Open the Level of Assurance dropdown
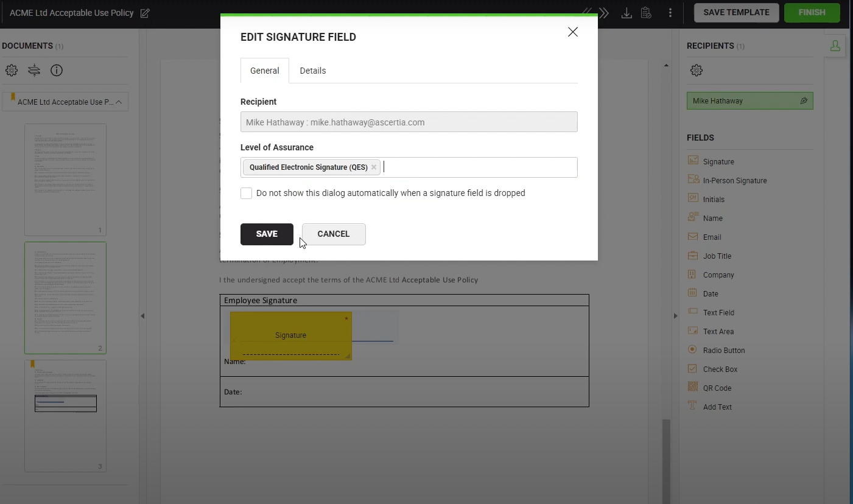853x504 pixels. 409,167
